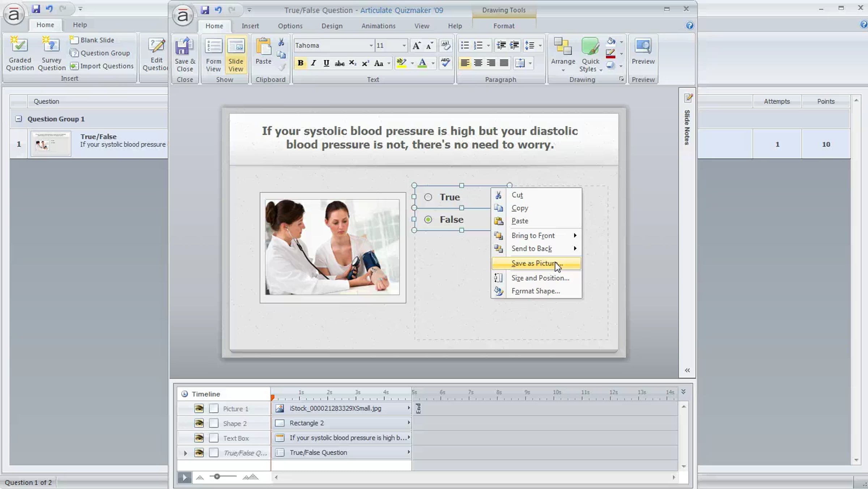
Task: Toggle lock checkbox for Shape 2
Action: click(214, 423)
